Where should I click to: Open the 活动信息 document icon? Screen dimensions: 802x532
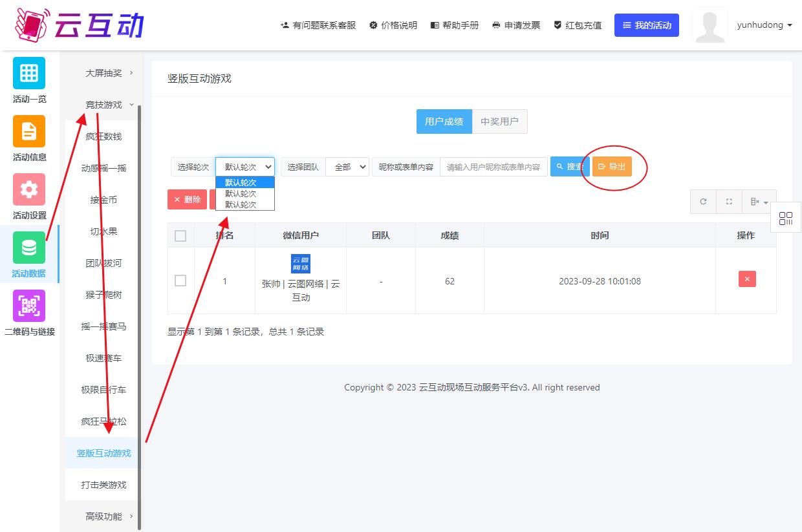pyautogui.click(x=29, y=131)
